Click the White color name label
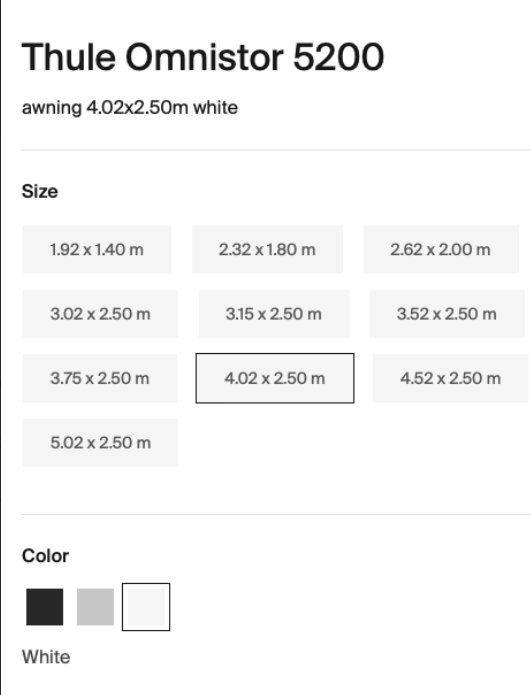Image resolution: width=531 pixels, height=695 pixels. (x=46, y=657)
